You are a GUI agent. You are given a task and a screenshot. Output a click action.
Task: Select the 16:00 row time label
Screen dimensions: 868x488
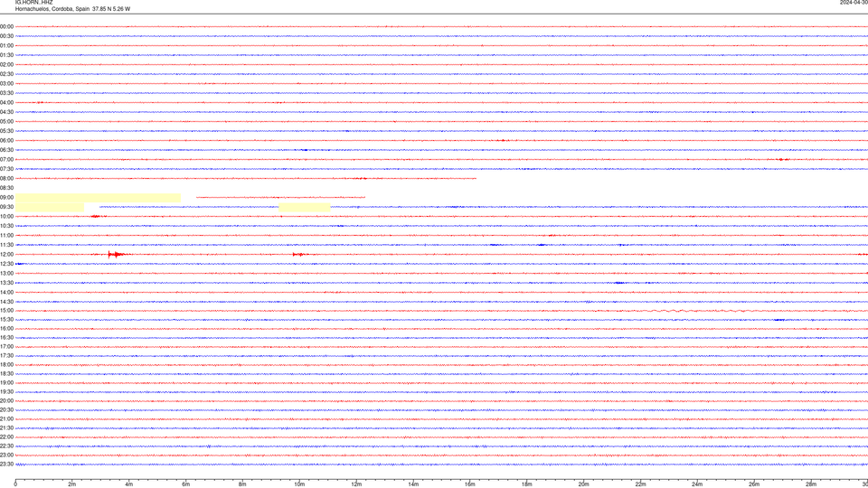pyautogui.click(x=6, y=328)
